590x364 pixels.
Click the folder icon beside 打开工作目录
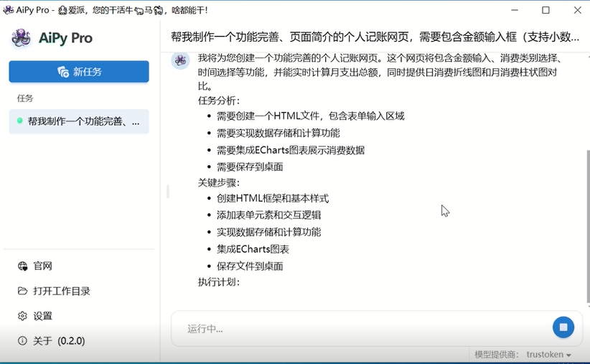pyautogui.click(x=22, y=291)
